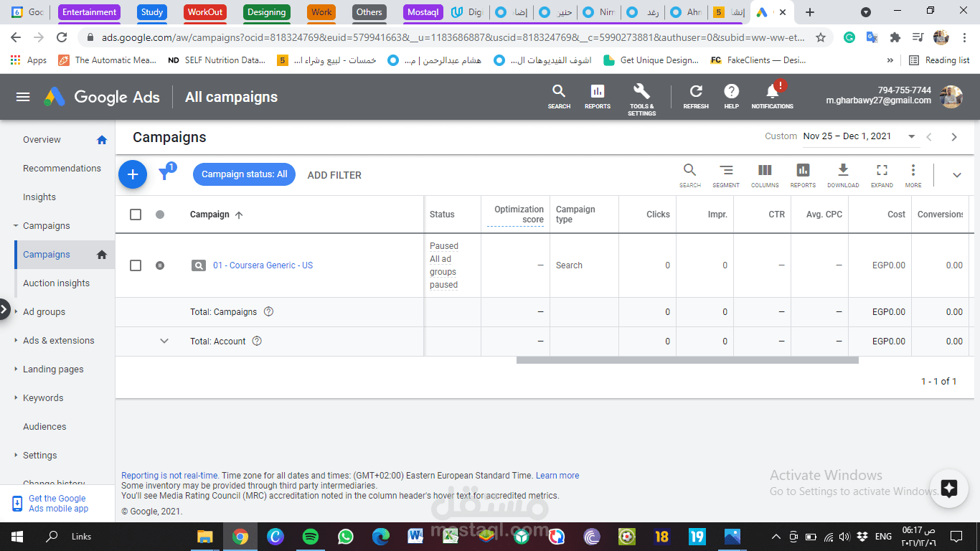Open the Reports icon in the header
The height and width of the screenshot is (551, 980).
597,96
